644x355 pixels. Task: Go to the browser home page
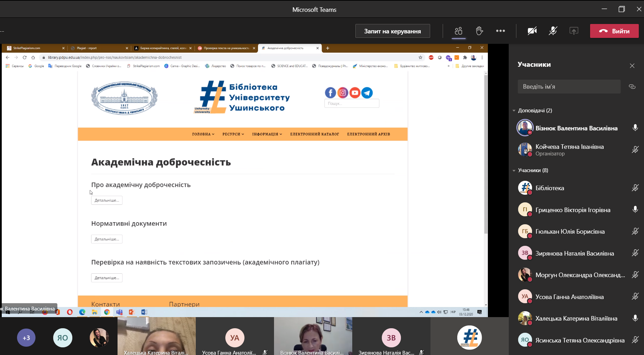pos(33,57)
